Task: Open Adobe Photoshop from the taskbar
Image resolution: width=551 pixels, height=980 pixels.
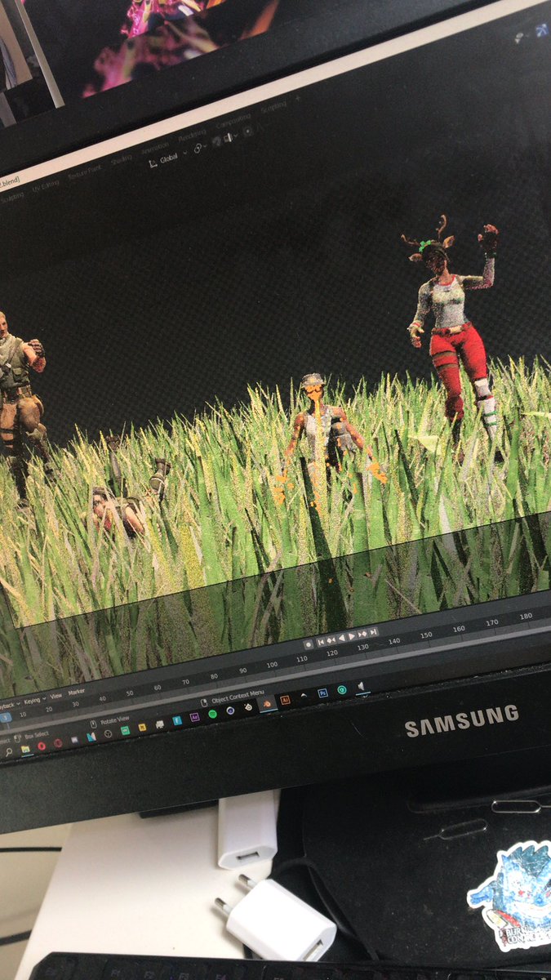Action: (x=322, y=693)
